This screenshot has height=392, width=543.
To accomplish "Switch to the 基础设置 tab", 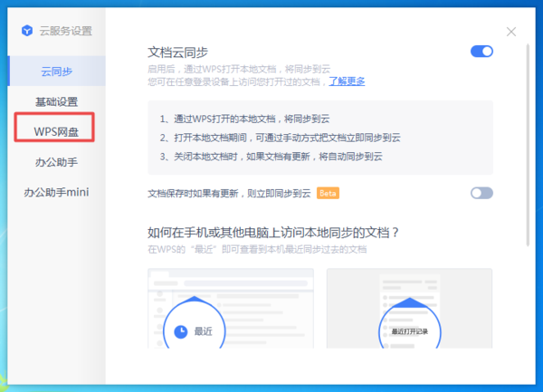I will (x=57, y=101).
